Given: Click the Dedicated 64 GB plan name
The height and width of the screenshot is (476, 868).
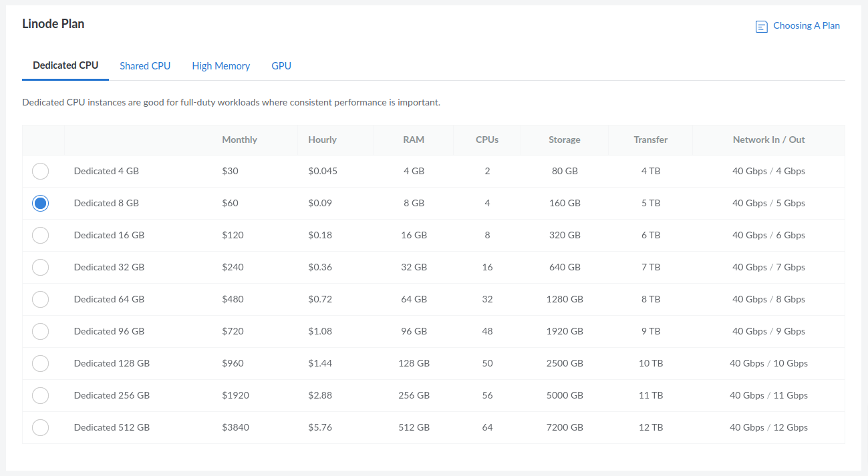Looking at the screenshot, I should (x=109, y=299).
